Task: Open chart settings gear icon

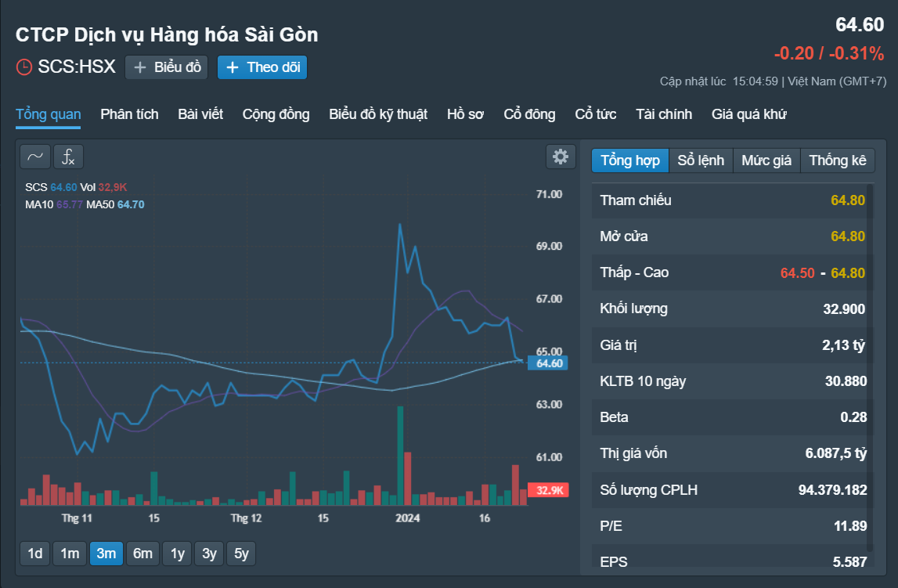Action: point(560,157)
